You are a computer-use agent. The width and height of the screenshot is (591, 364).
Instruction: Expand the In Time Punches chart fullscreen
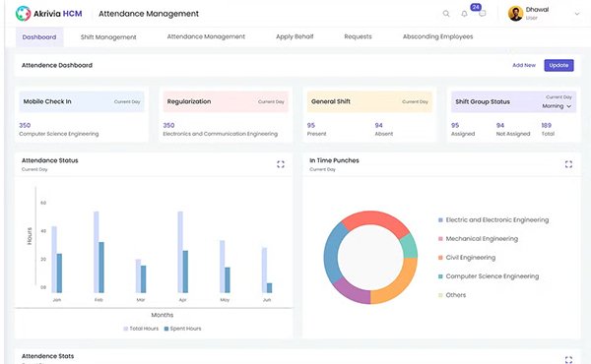tap(568, 164)
